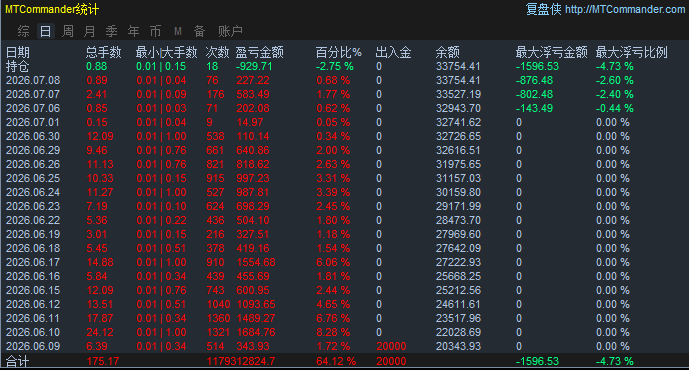Click the -802.48 floating loss value
This screenshot has height=370, width=689.
coord(534,94)
